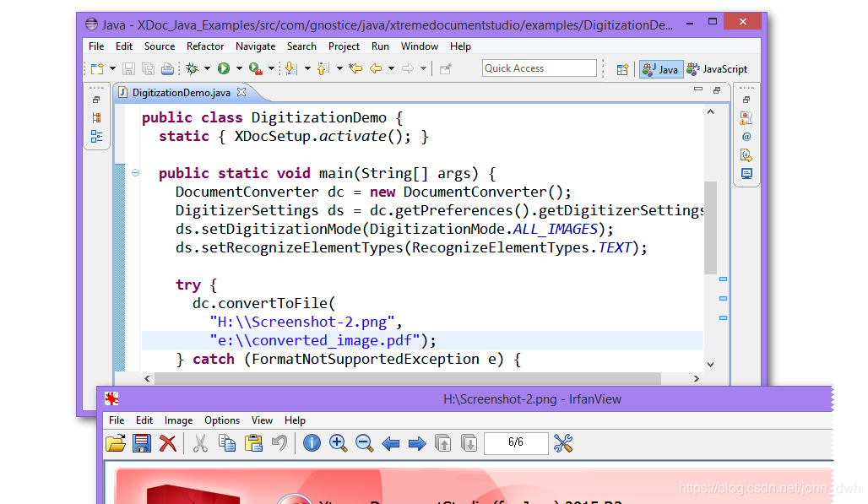
Task: Delete the current image via red X icon
Action: [x=167, y=443]
